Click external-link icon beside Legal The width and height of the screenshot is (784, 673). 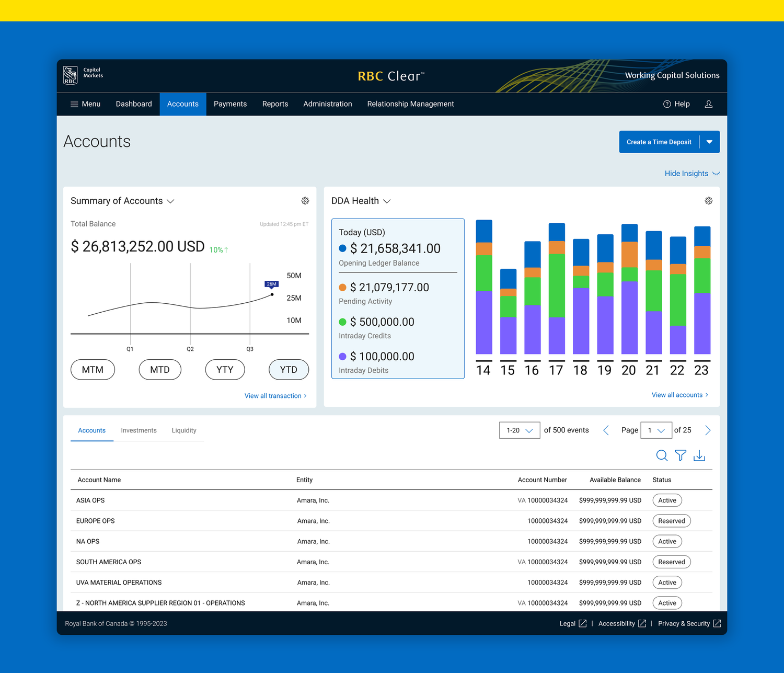pyautogui.click(x=583, y=623)
